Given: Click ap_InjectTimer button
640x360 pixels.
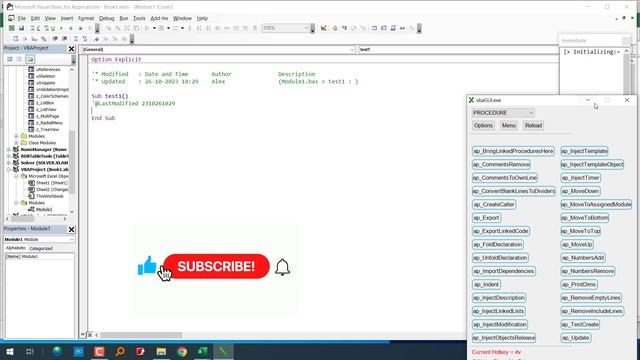Looking at the screenshot, I should click(580, 178).
